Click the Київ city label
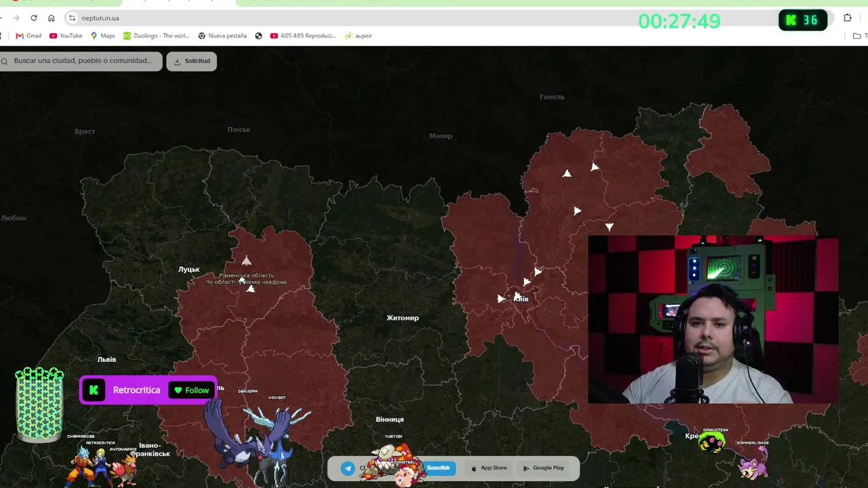868x488 pixels. pyautogui.click(x=521, y=299)
